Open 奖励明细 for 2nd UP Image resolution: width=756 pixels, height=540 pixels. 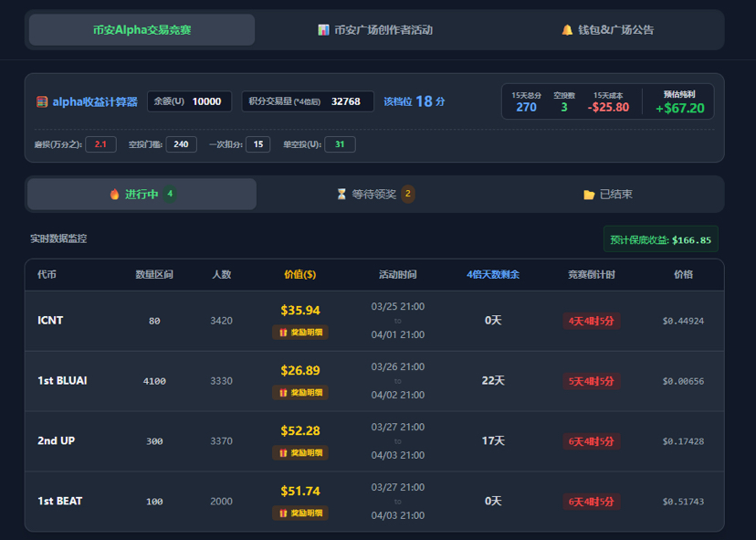pyautogui.click(x=300, y=453)
